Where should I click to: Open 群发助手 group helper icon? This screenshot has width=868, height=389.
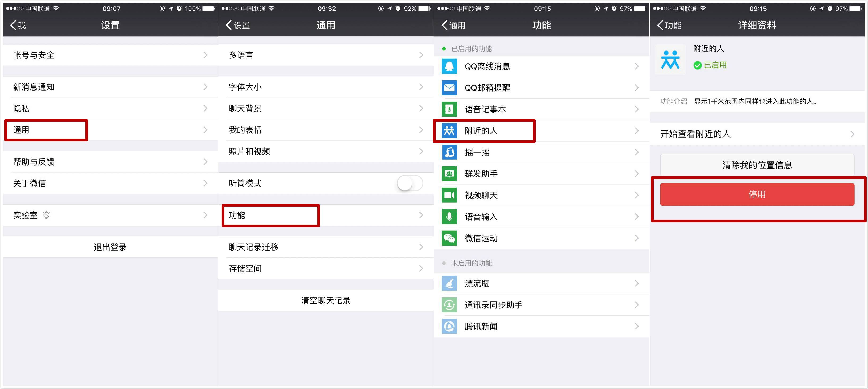point(449,174)
